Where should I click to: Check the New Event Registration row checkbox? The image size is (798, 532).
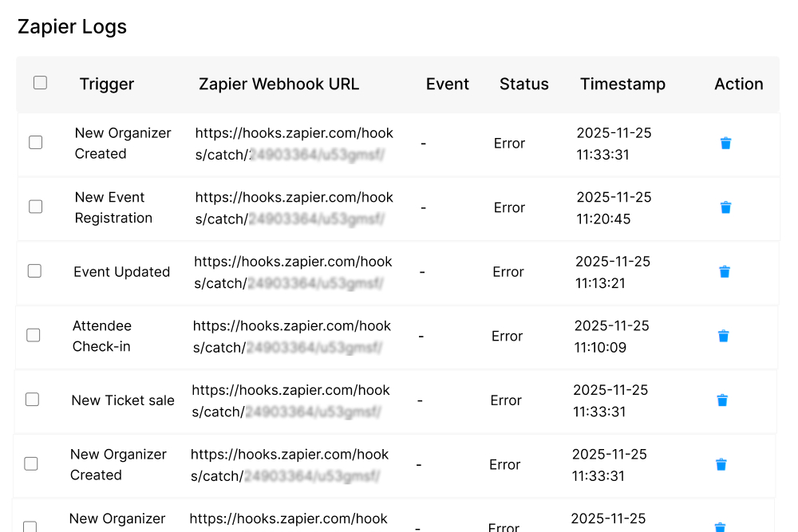35,206
